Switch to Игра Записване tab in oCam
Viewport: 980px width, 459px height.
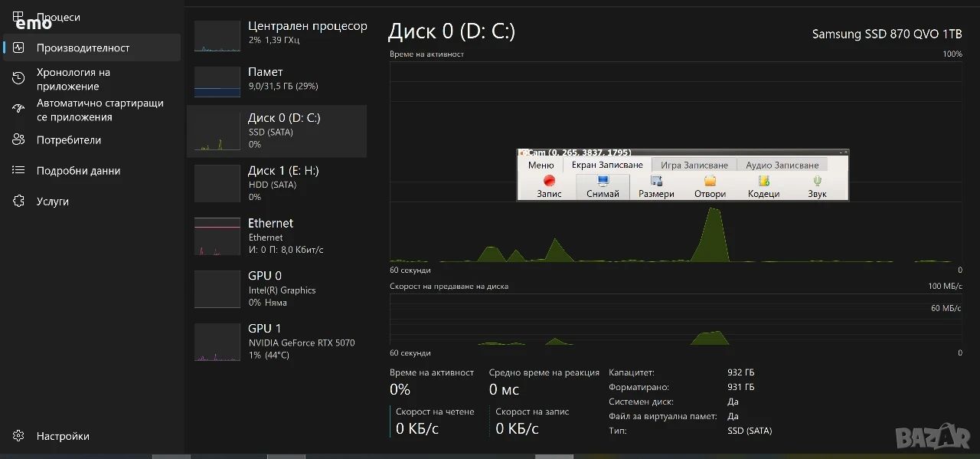pyautogui.click(x=694, y=165)
